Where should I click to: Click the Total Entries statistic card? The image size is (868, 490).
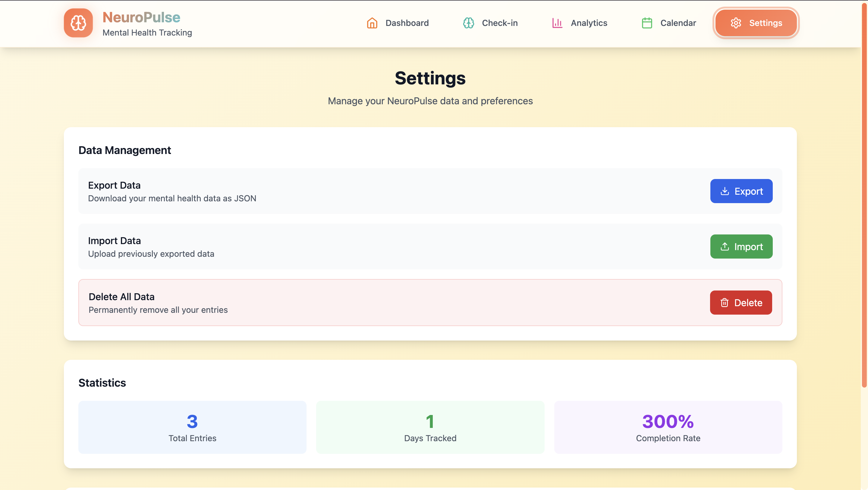tap(192, 427)
